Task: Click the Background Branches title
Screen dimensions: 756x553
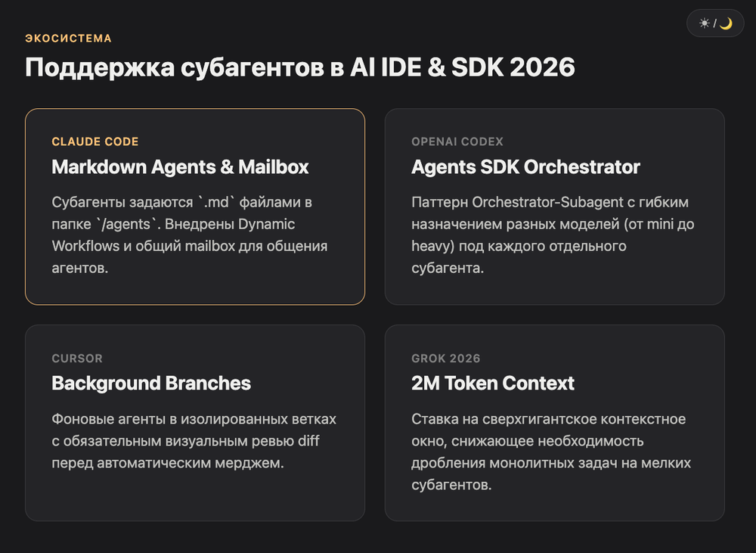Action: [x=151, y=383]
